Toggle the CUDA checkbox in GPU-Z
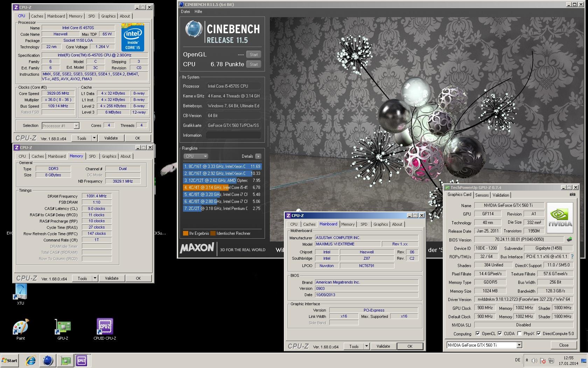Image resolution: width=588 pixels, height=368 pixels. click(500, 334)
